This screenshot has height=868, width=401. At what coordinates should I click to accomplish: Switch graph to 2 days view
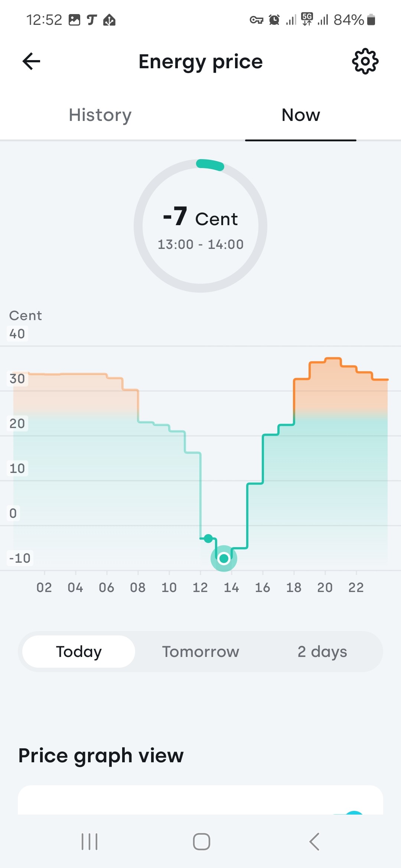click(322, 652)
